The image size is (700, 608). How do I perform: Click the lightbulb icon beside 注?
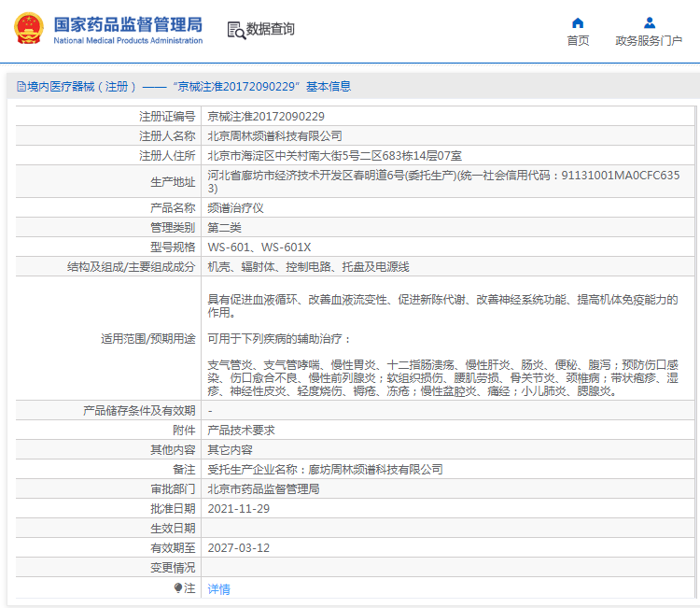click(x=178, y=587)
